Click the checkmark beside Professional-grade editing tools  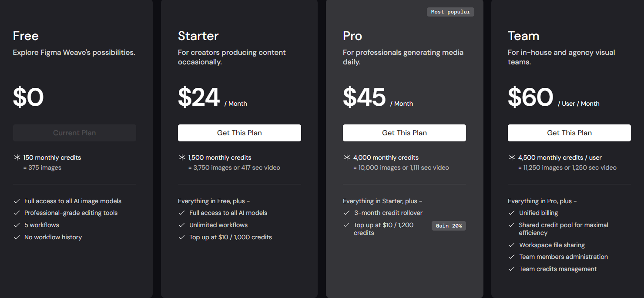[x=17, y=213]
